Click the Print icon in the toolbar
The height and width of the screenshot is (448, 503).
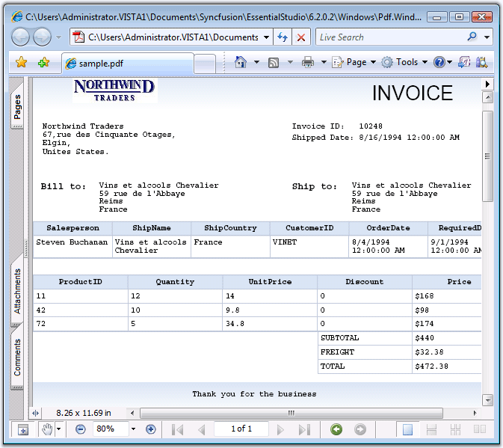[x=308, y=62]
